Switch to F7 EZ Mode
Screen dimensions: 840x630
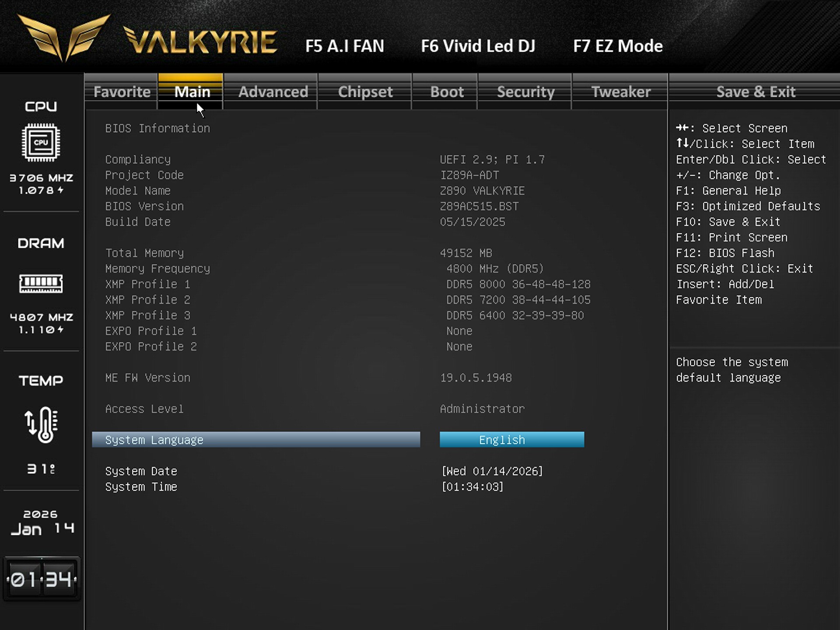617,46
